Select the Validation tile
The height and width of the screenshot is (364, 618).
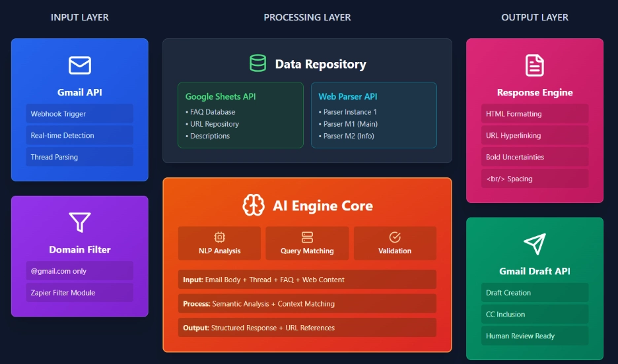click(x=395, y=243)
